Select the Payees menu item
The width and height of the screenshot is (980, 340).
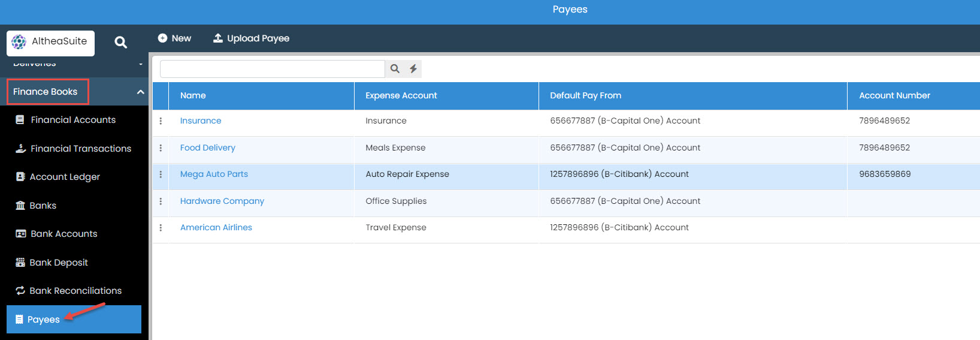point(74,320)
